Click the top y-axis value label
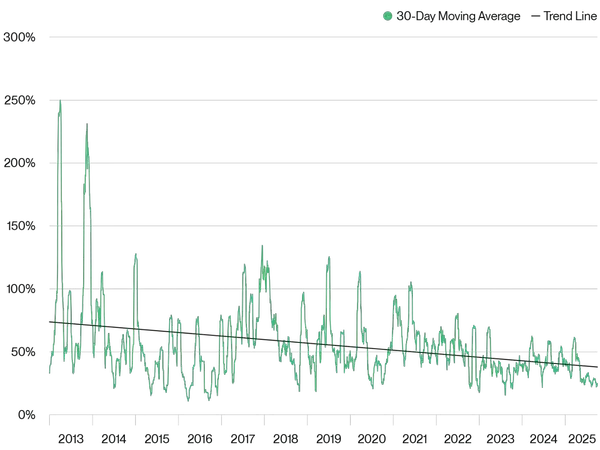 pos(22,37)
